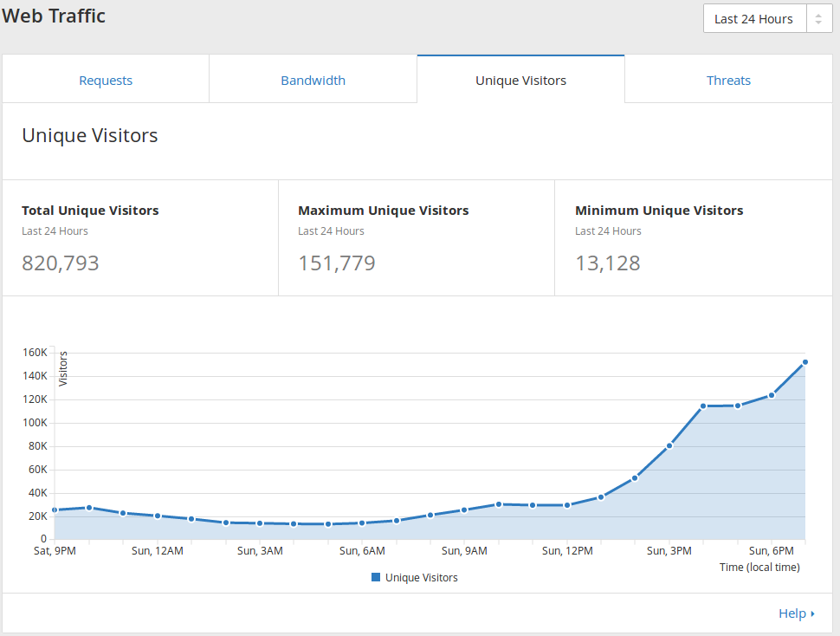Click the Maximum Unique Visitors value 151,779

point(337,263)
